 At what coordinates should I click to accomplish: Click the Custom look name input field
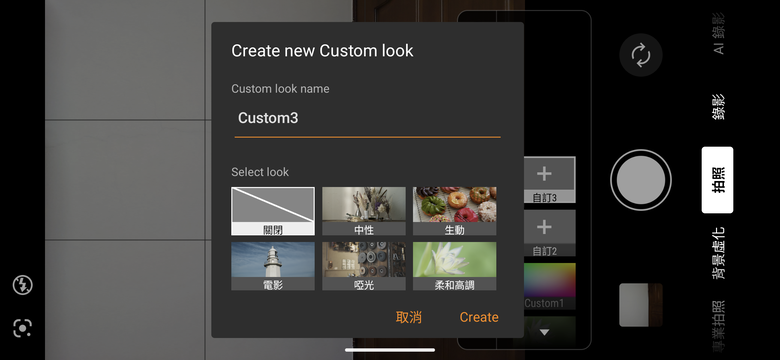coord(368,119)
